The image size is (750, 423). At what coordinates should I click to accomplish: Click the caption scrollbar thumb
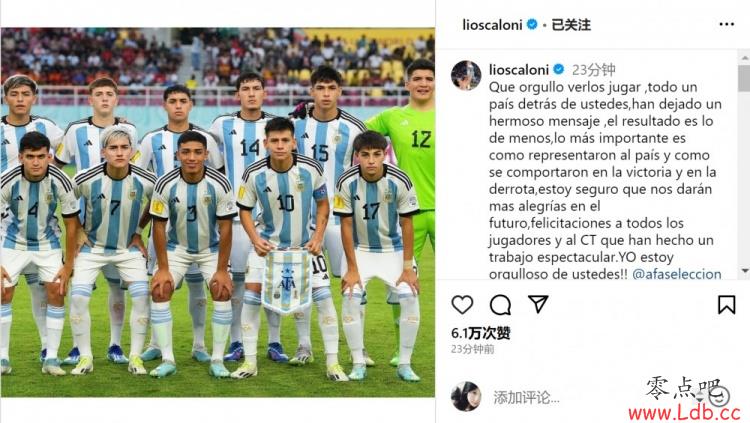coord(745,78)
